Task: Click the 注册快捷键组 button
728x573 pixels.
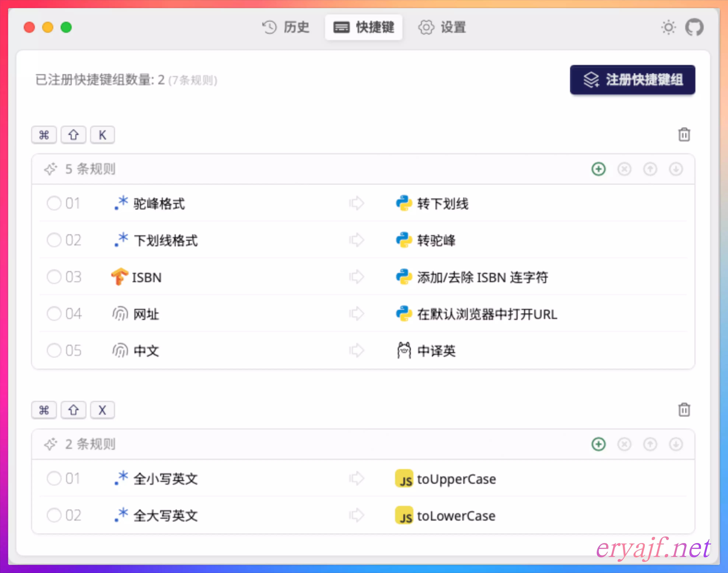Action: pos(632,80)
